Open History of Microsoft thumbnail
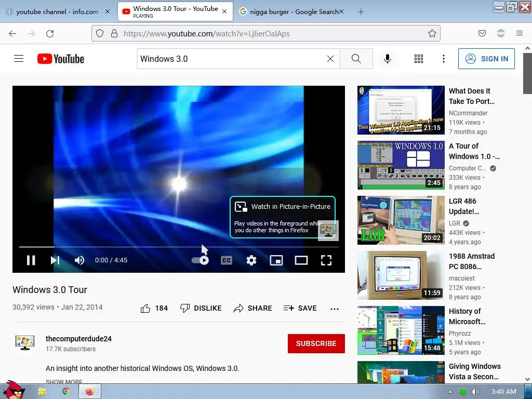Screen dimensions: 532x399 coord(401,330)
